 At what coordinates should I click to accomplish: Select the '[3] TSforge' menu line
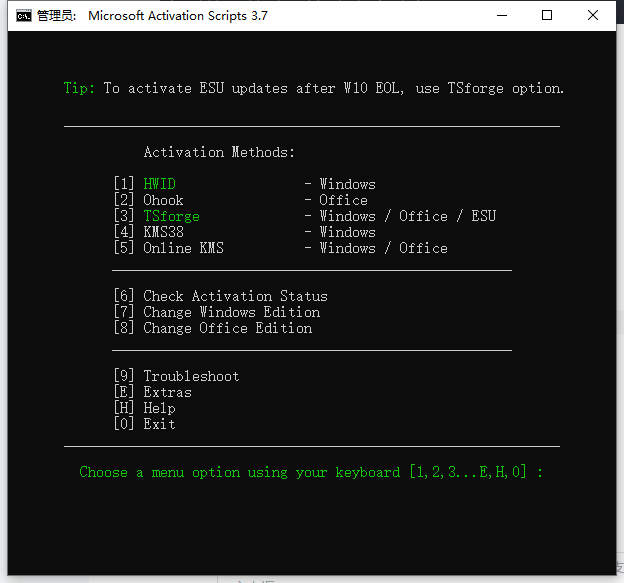(x=157, y=216)
